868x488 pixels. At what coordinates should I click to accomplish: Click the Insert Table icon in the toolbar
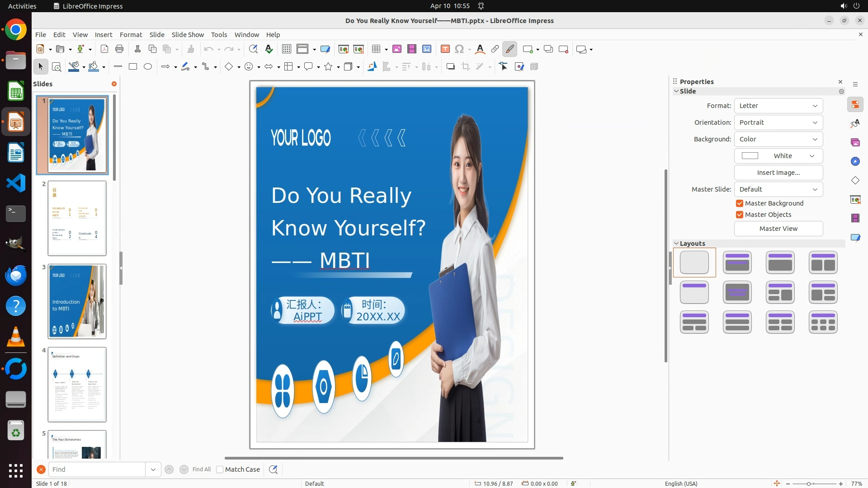click(x=376, y=49)
